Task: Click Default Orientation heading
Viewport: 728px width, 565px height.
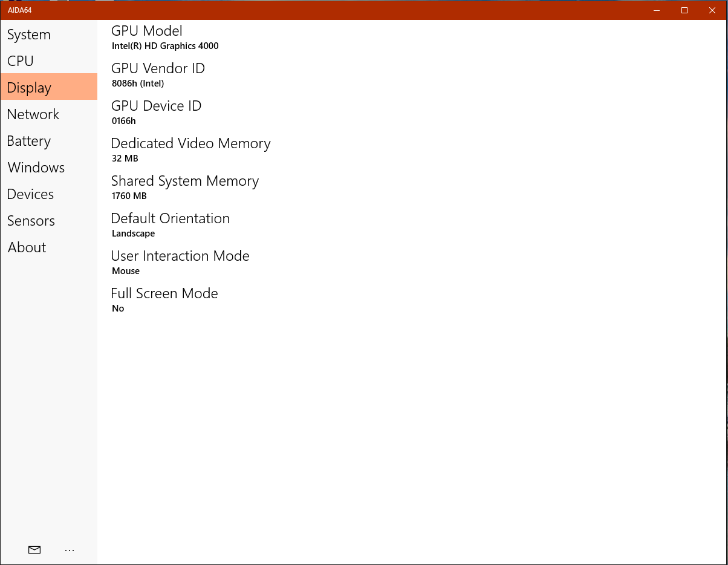Action: pos(171,218)
